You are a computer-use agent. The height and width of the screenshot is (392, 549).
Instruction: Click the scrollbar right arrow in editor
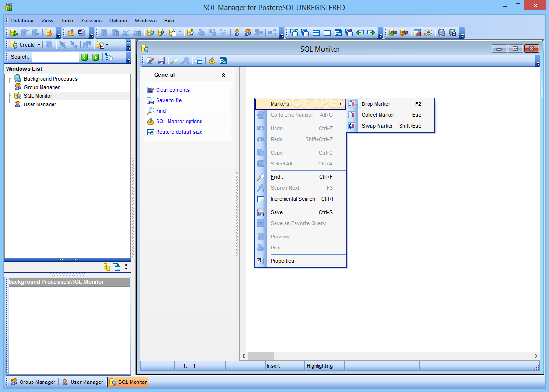click(536, 356)
